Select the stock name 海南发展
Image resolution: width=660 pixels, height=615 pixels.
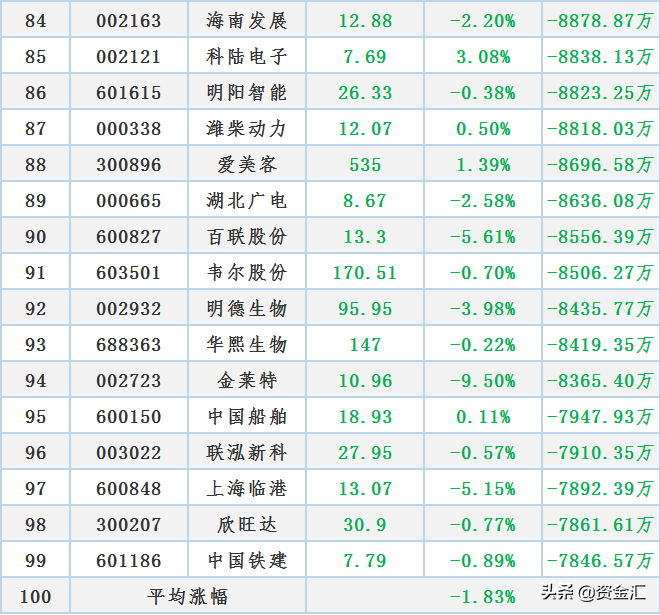coord(247,21)
